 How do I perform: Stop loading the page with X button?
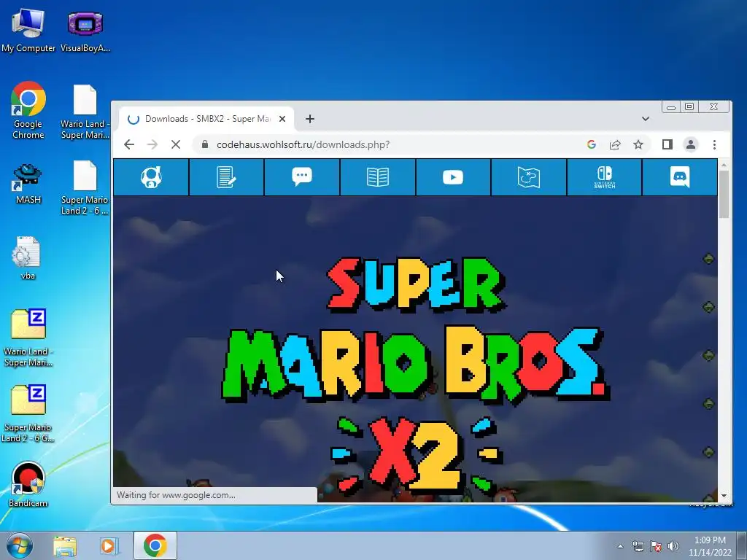tap(176, 144)
